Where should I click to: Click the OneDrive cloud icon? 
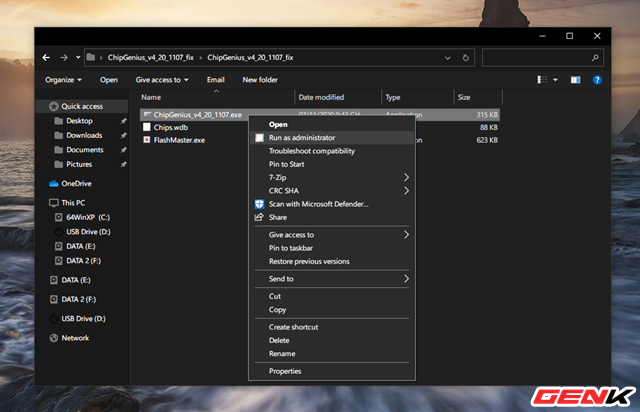pos(54,184)
